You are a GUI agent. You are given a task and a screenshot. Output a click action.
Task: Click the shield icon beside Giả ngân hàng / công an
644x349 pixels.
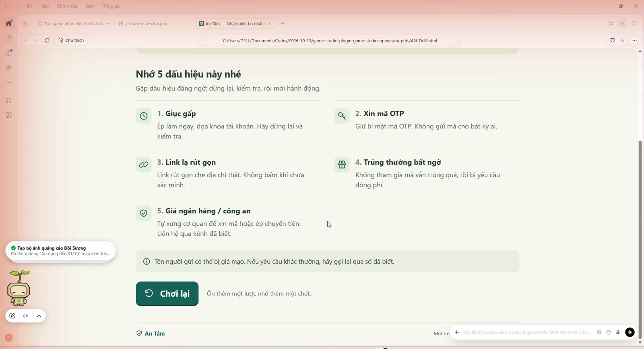(144, 213)
